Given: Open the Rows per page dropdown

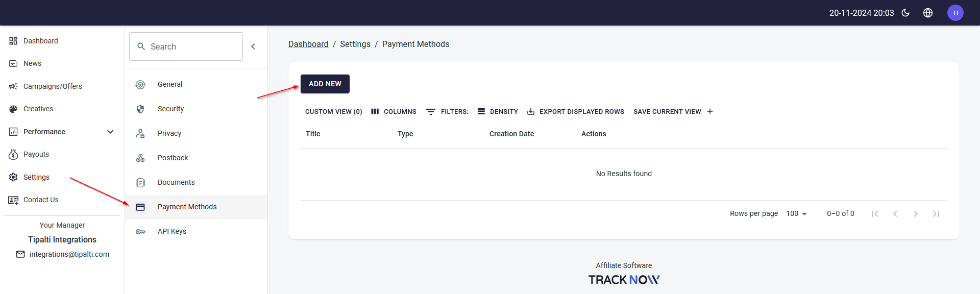Looking at the screenshot, I should 796,214.
